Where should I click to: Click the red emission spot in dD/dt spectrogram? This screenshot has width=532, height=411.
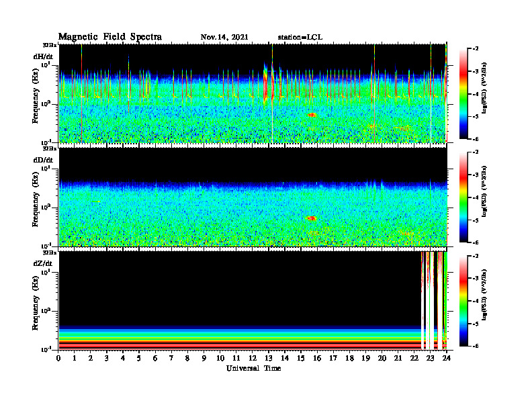(311, 218)
